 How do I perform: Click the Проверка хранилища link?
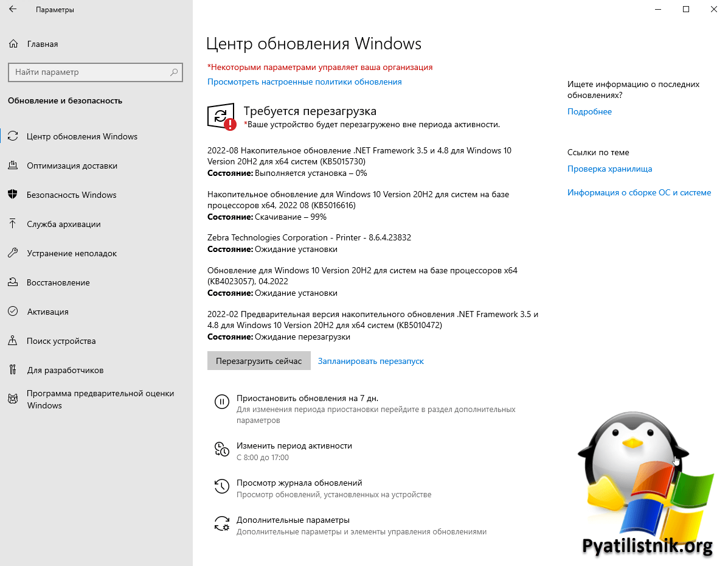[609, 169]
